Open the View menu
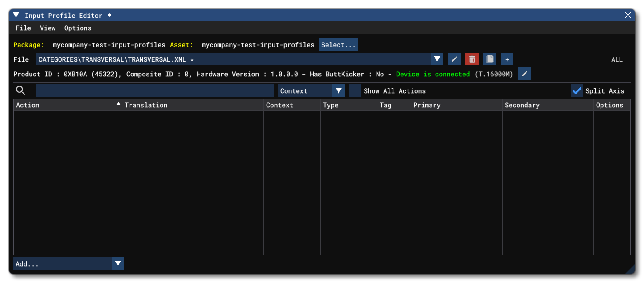644x283 pixels. 47,28
